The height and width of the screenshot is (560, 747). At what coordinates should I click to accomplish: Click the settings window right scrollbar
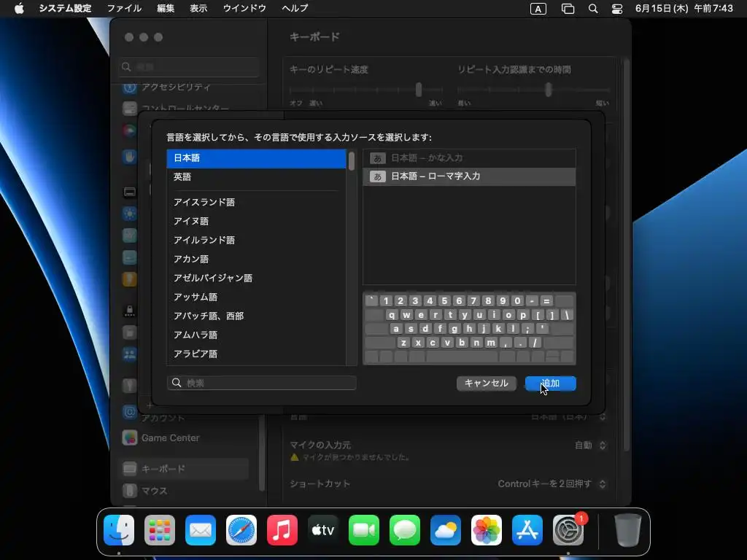pyautogui.click(x=627, y=254)
